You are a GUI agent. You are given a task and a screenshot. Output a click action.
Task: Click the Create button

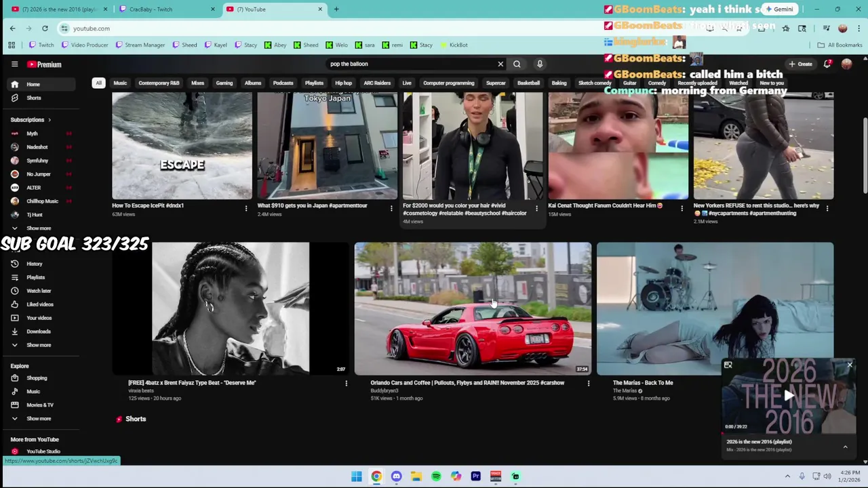[801, 64]
